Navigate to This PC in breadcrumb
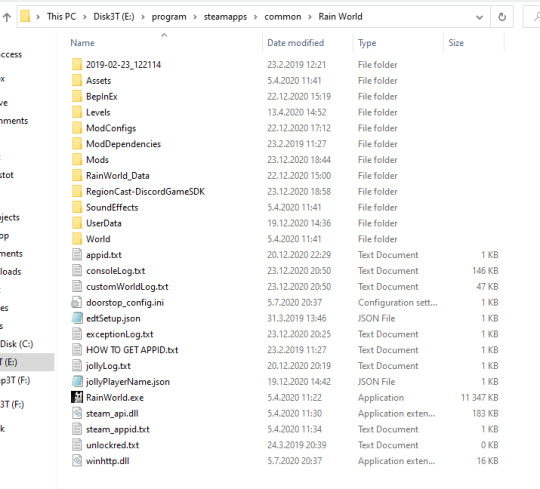The height and width of the screenshot is (489, 540). (x=61, y=17)
